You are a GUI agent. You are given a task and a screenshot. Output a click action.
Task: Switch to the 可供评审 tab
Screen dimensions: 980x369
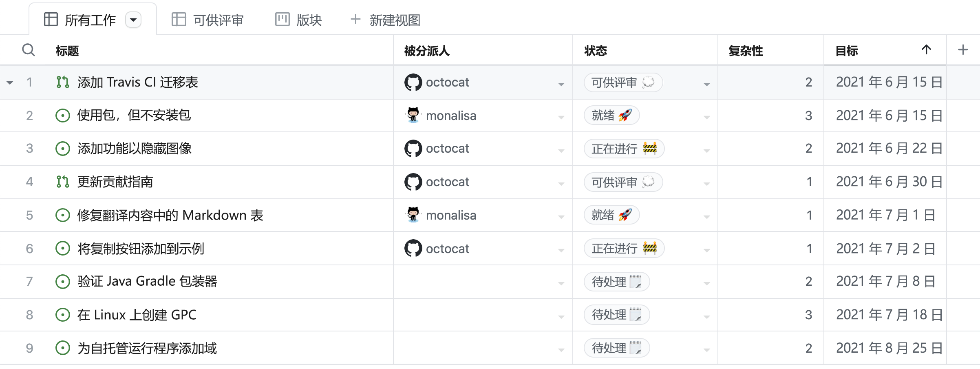click(218, 20)
